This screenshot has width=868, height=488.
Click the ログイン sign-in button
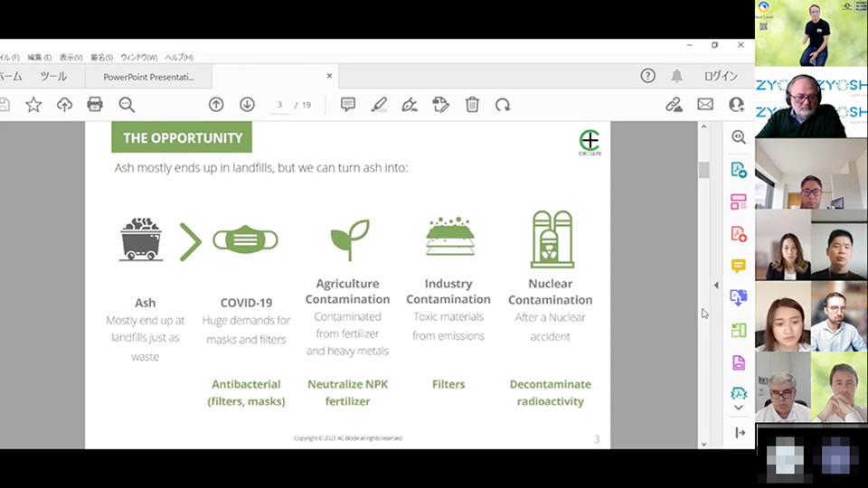pyautogui.click(x=721, y=77)
